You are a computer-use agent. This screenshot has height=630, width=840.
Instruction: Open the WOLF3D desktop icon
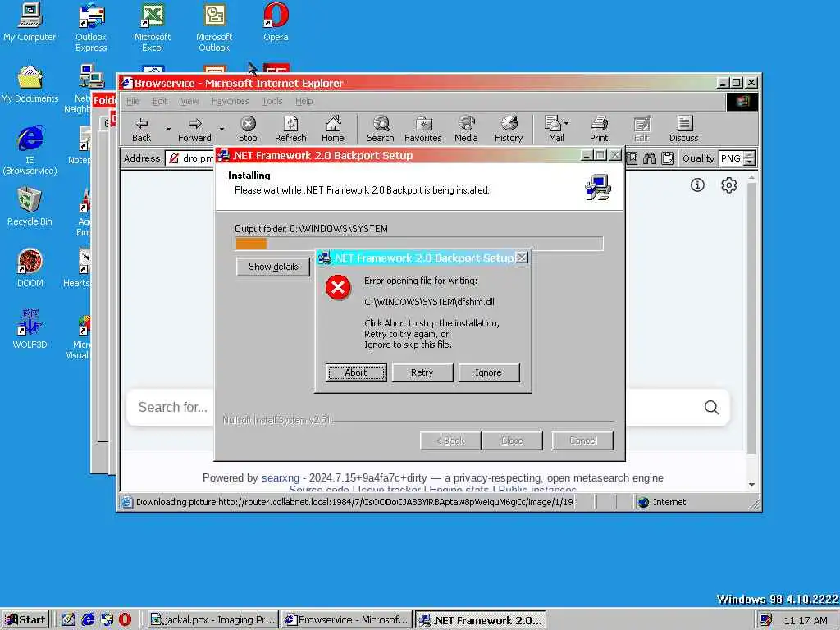pyautogui.click(x=30, y=330)
